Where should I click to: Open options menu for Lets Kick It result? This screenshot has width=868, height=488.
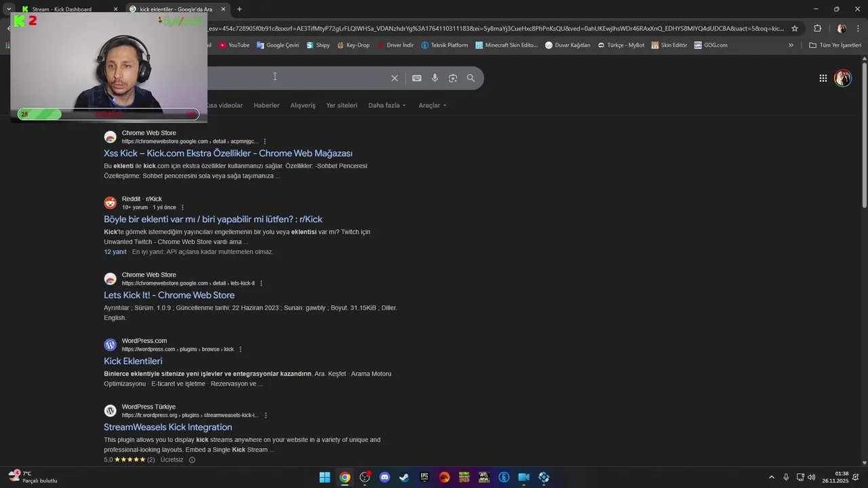(x=261, y=283)
